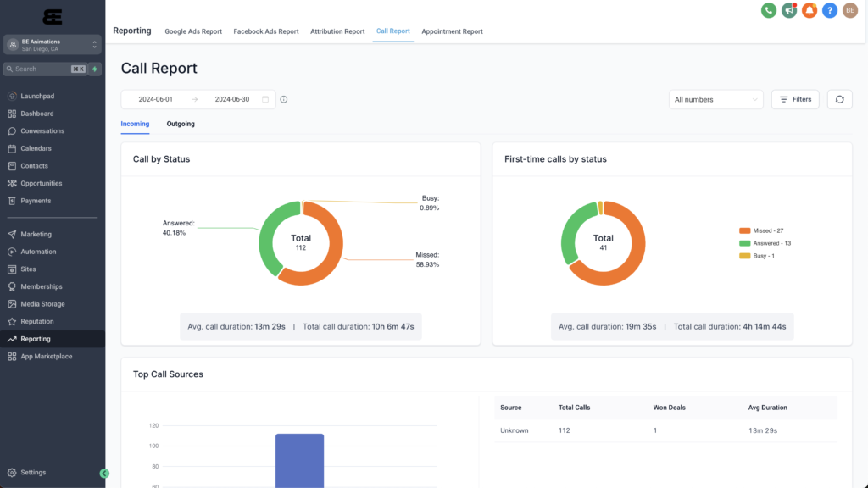868x488 pixels.
Task: View the date range info icon
Action: (283, 99)
